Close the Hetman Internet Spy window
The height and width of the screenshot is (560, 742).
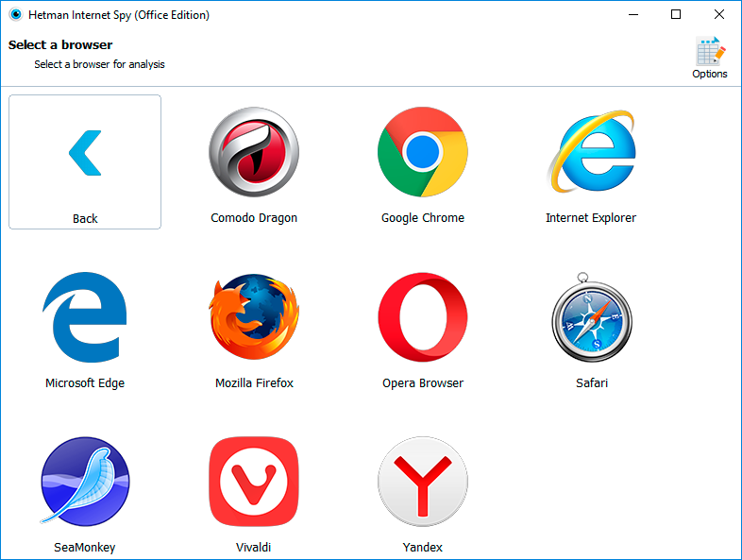tap(718, 15)
